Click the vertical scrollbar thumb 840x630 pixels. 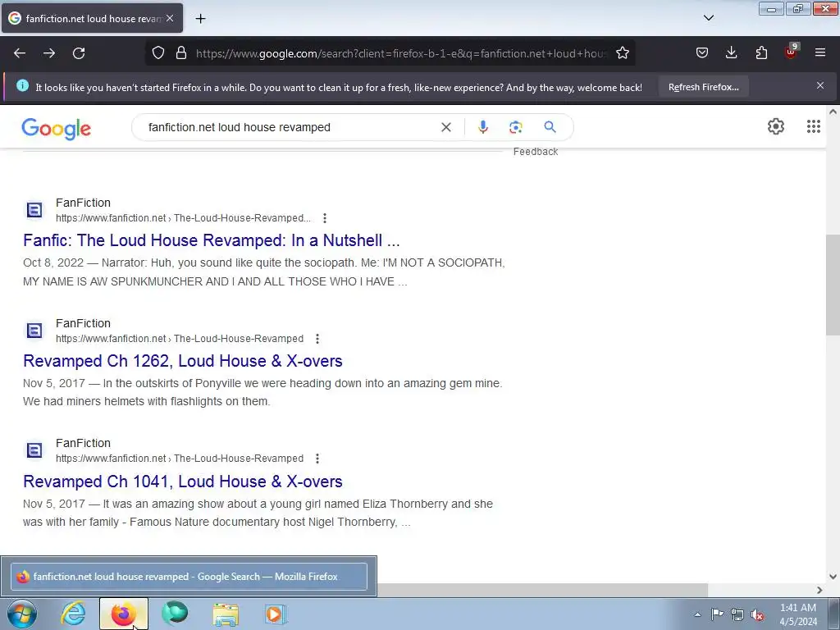pos(833,285)
